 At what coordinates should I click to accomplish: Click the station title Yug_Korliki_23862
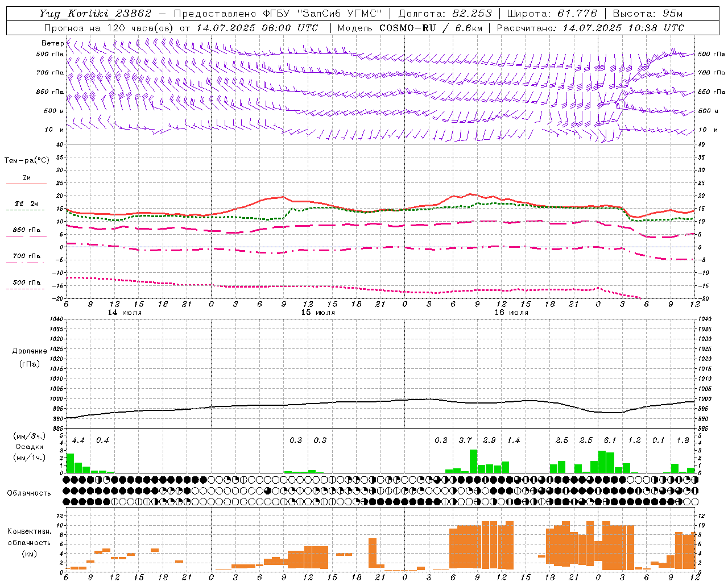96,14
